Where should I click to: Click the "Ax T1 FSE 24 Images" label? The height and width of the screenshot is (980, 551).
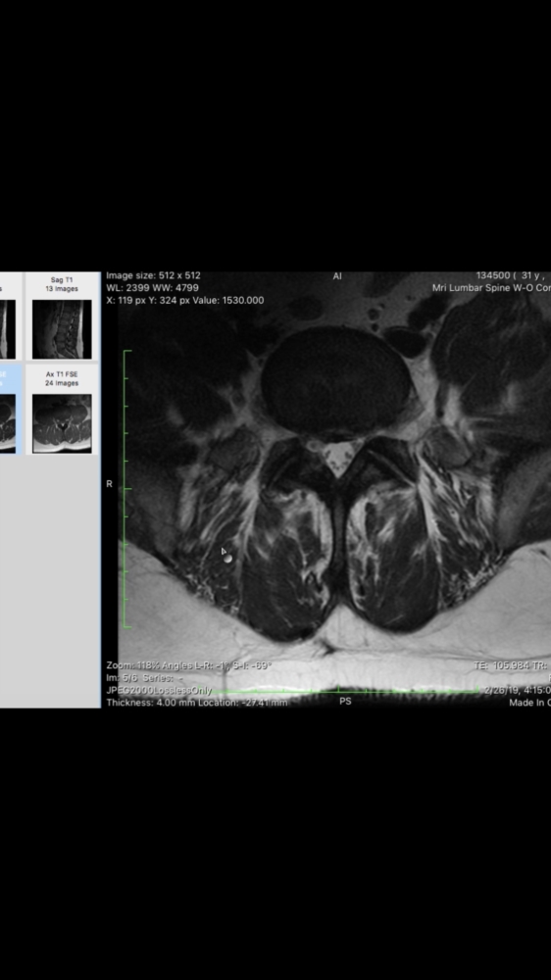click(x=62, y=378)
